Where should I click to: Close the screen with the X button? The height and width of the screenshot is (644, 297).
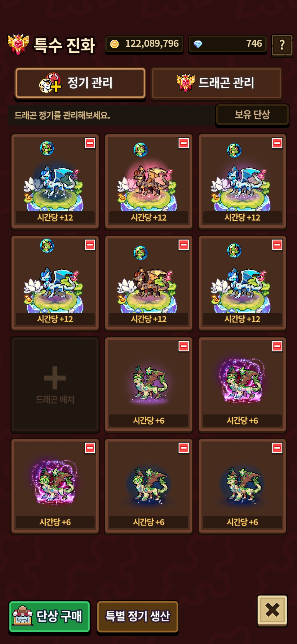point(272,610)
